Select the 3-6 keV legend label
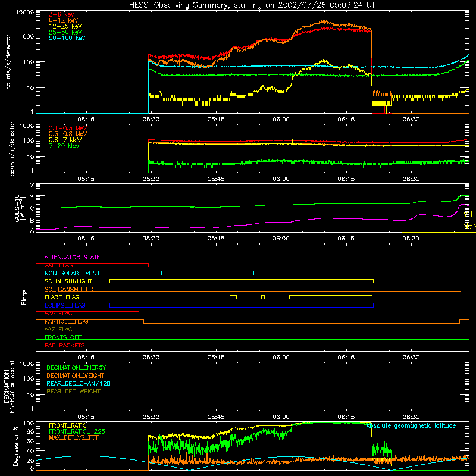This screenshot has width=476, height=476. point(62,14)
